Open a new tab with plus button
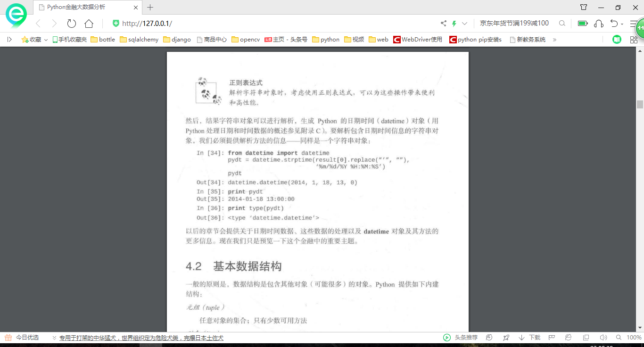Viewport: 644px width, 347px height. click(150, 7)
